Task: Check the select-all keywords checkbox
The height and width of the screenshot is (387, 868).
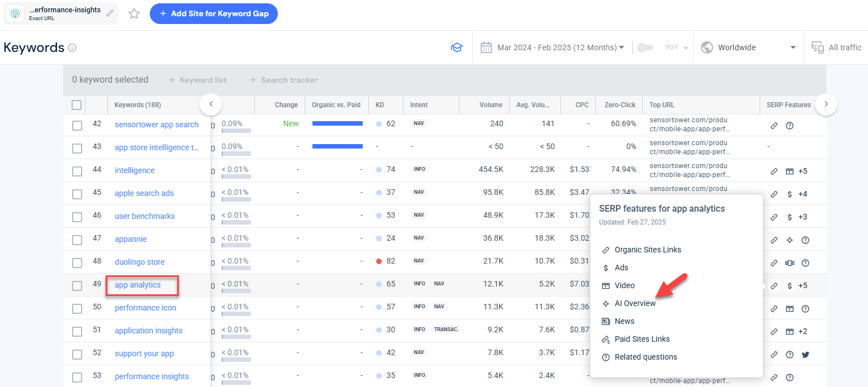Action: click(x=77, y=105)
